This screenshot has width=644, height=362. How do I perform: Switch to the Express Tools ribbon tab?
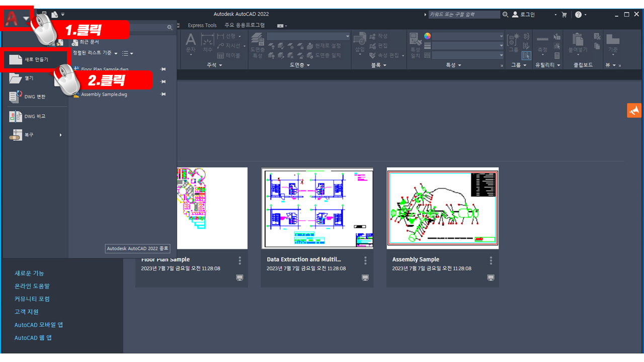click(202, 25)
